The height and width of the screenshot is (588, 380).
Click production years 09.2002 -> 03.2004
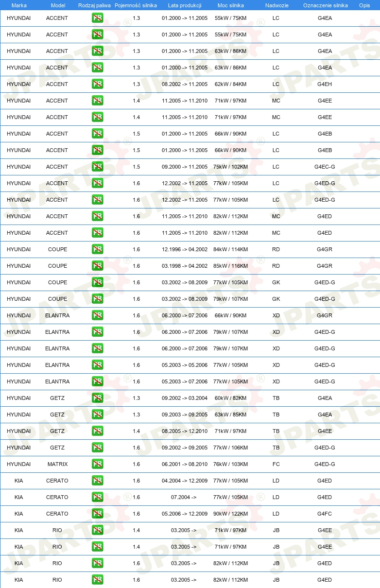click(185, 398)
